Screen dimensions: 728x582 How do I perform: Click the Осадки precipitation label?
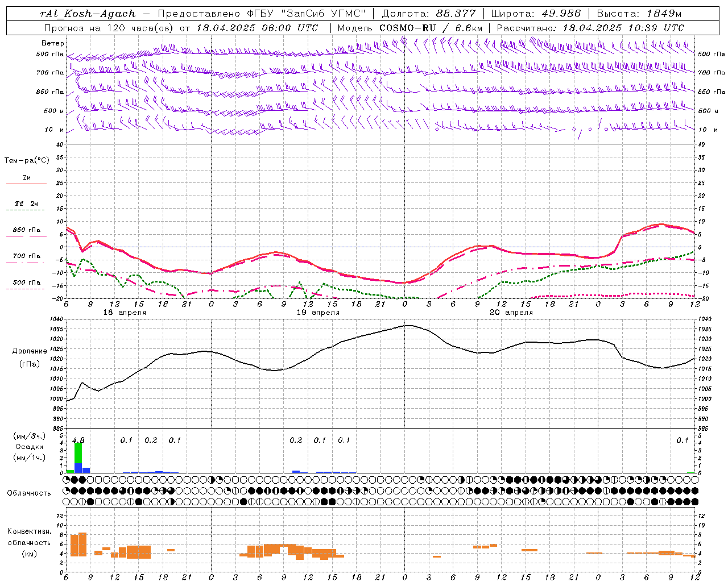[x=29, y=447]
